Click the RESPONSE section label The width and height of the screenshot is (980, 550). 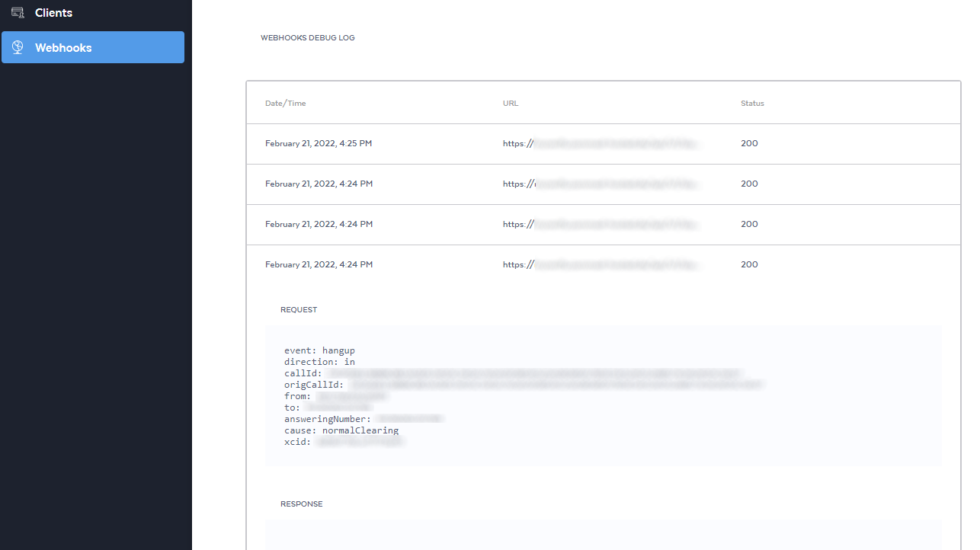point(302,504)
